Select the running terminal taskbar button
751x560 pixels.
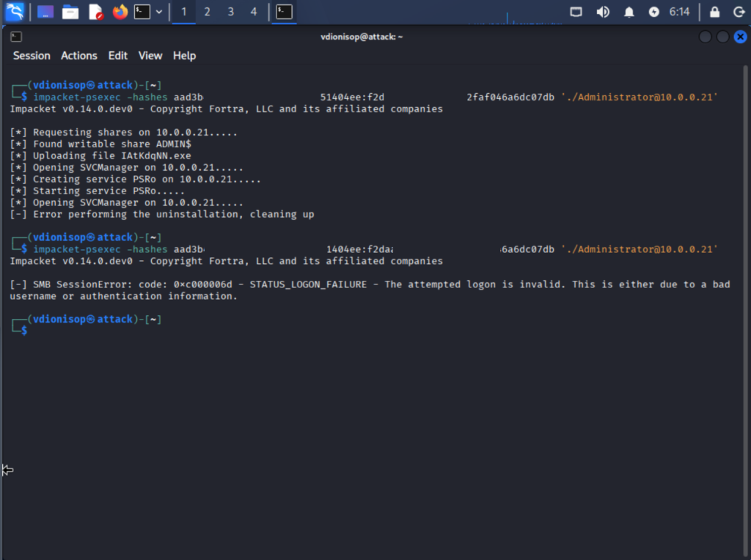pyautogui.click(x=284, y=12)
